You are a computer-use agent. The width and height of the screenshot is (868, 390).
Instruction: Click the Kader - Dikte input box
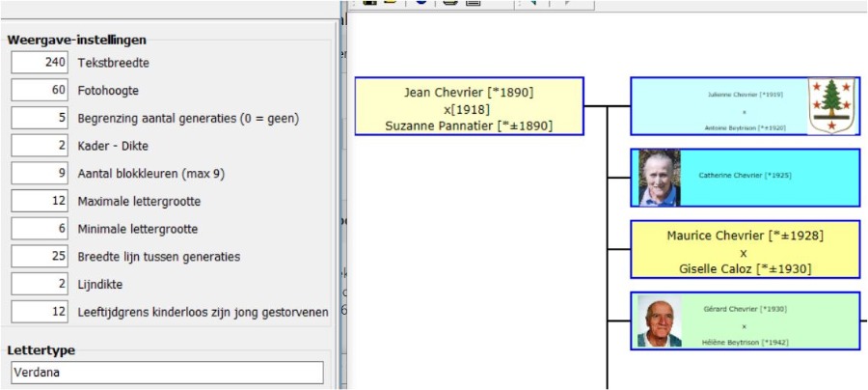(40, 146)
